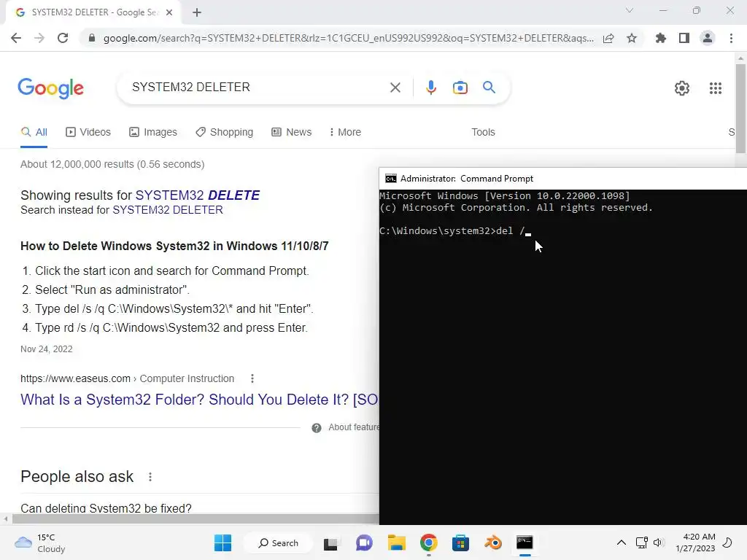
Task: Show hidden system tray icons
Action: (622, 542)
